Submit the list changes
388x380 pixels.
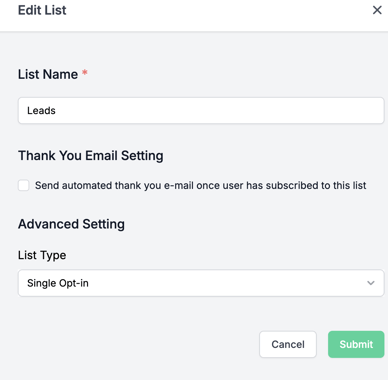pyautogui.click(x=356, y=344)
